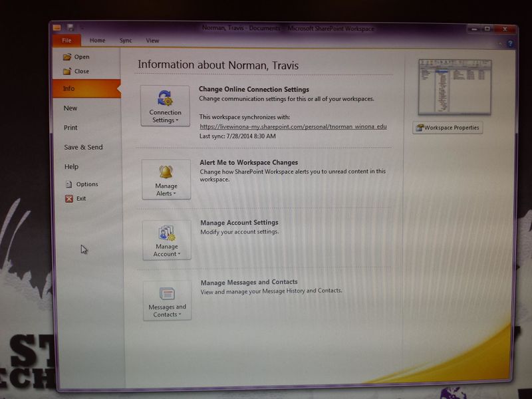Image resolution: width=532 pixels, height=399 pixels.
Task: Click the Options icon in sidebar
Action: point(69,184)
